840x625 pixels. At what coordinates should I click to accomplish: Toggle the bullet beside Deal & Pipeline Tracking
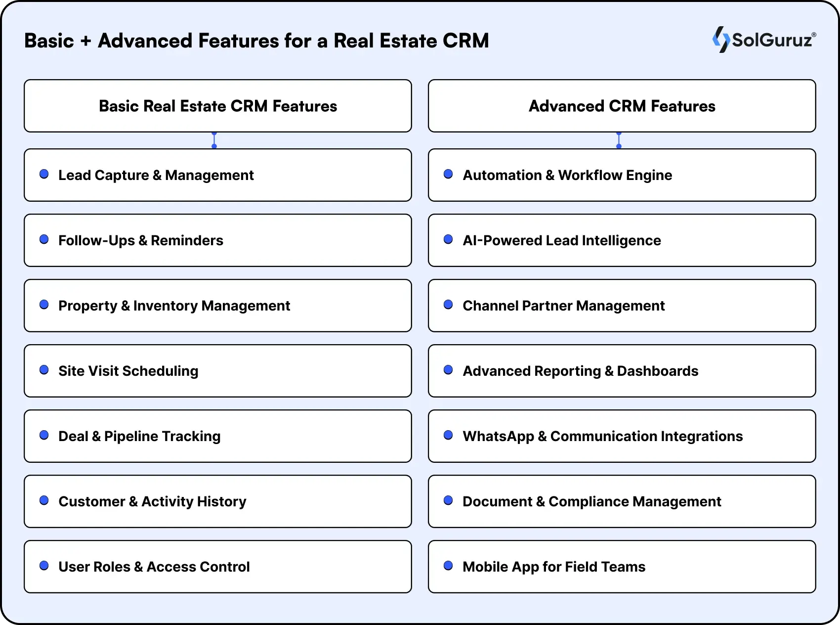coord(44,435)
